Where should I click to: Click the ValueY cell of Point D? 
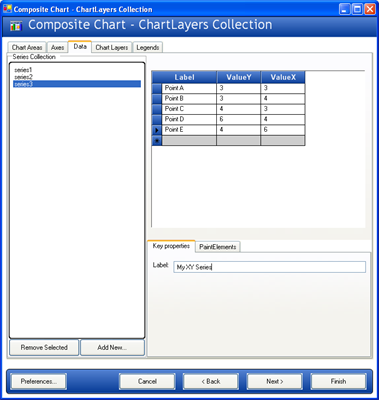pos(239,119)
